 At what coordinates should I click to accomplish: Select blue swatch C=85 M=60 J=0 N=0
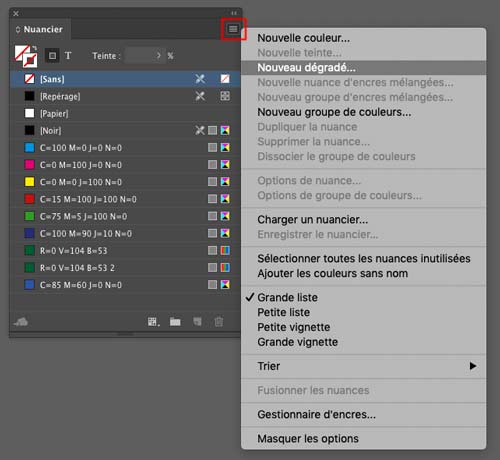pyautogui.click(x=125, y=285)
